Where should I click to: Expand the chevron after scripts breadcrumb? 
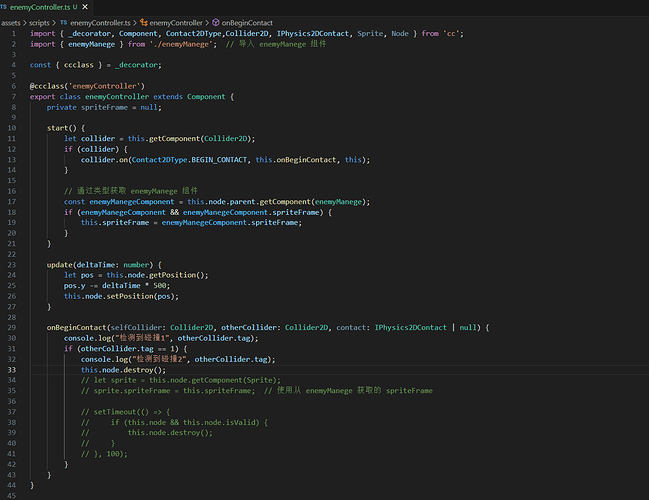pyautogui.click(x=54, y=23)
